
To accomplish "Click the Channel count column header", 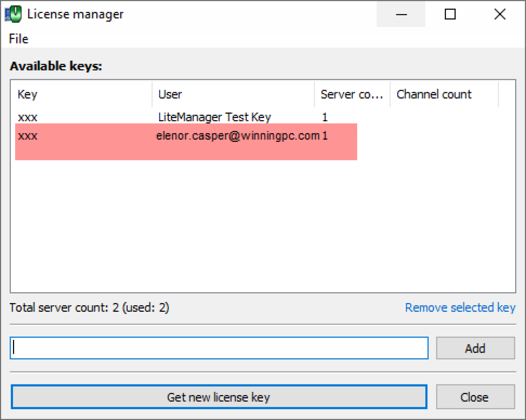I will tap(434, 95).
